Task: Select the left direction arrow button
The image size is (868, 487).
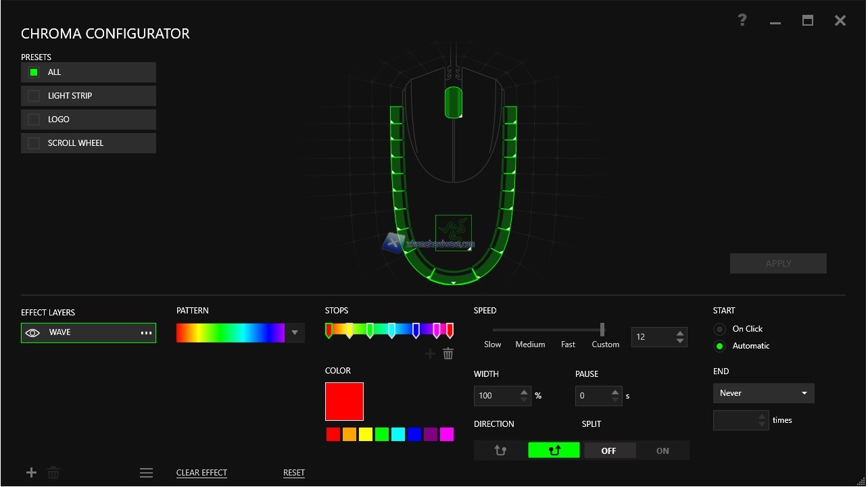Action: pyautogui.click(x=500, y=451)
